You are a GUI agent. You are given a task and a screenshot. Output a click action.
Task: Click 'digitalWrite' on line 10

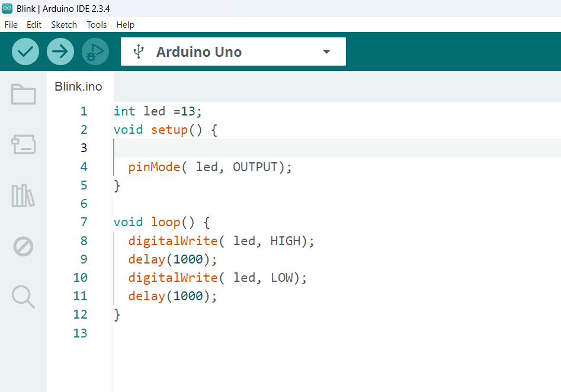coord(173,278)
